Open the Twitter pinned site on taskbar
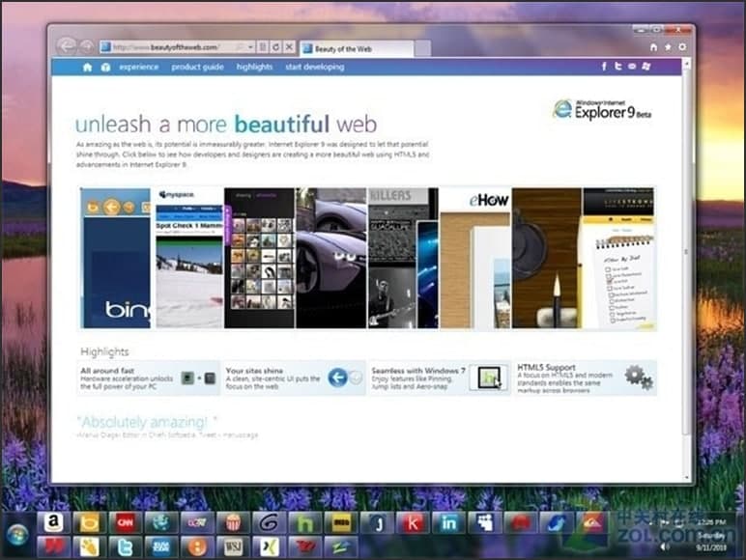The width and height of the screenshot is (746, 560). click(x=125, y=546)
